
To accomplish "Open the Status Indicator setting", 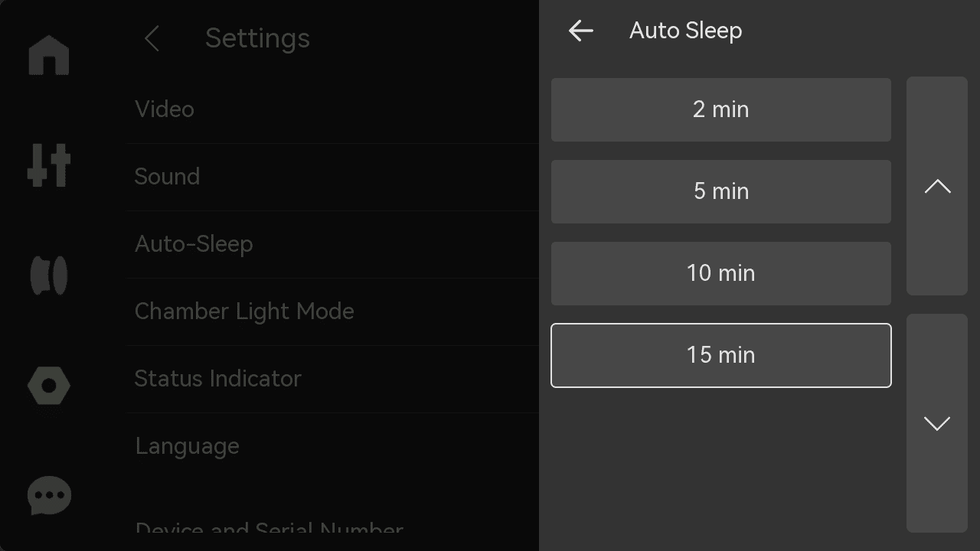I will point(333,379).
